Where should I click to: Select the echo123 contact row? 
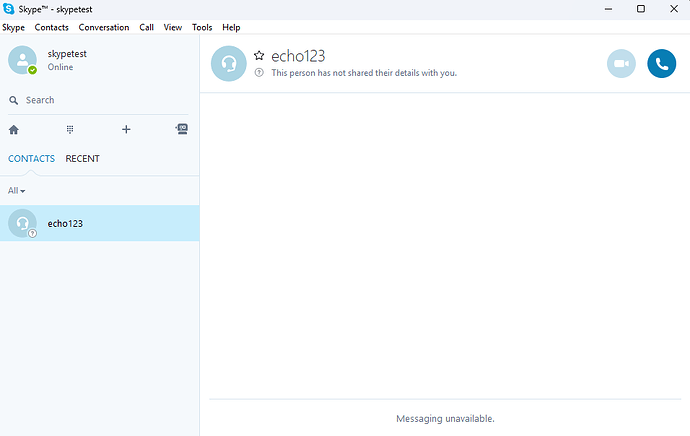[x=99, y=223]
